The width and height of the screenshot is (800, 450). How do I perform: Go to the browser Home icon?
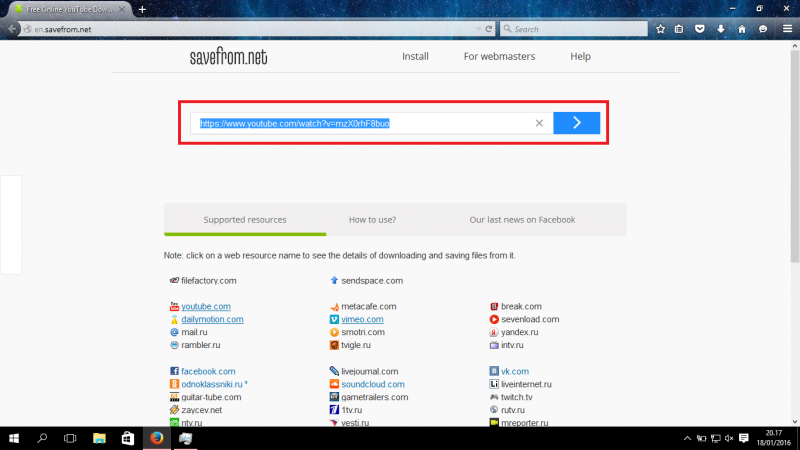742,29
